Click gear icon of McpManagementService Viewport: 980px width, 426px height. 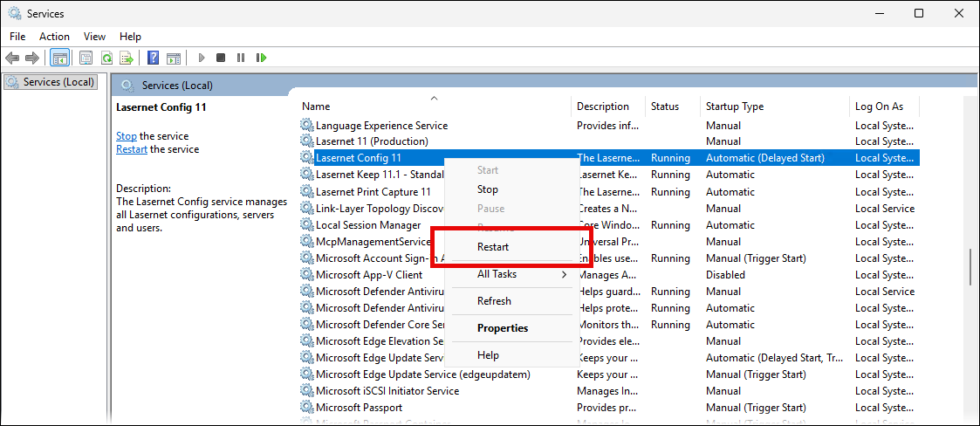306,242
